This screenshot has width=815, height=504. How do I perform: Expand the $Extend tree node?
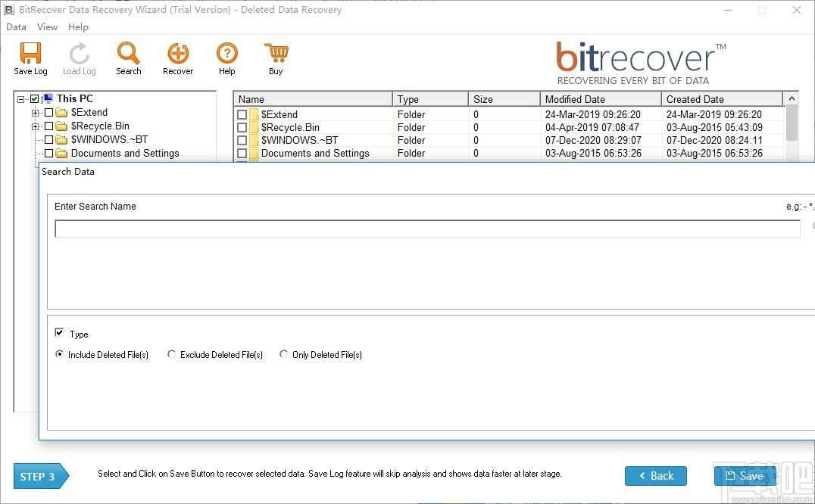(35, 113)
